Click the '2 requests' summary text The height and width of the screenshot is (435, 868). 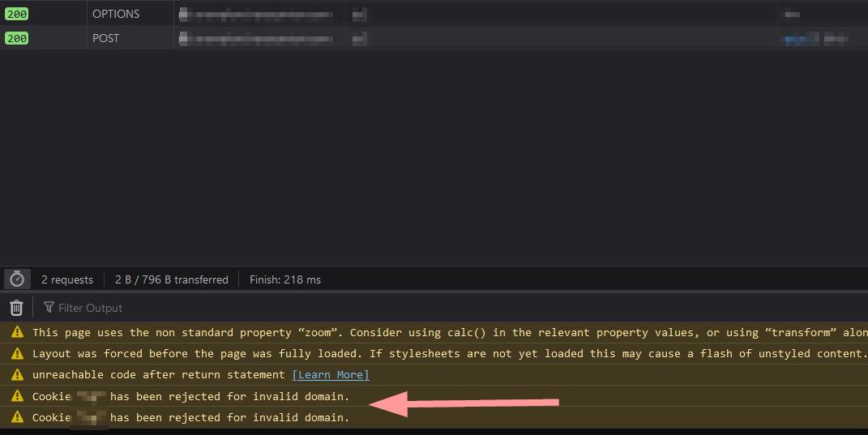tap(67, 279)
